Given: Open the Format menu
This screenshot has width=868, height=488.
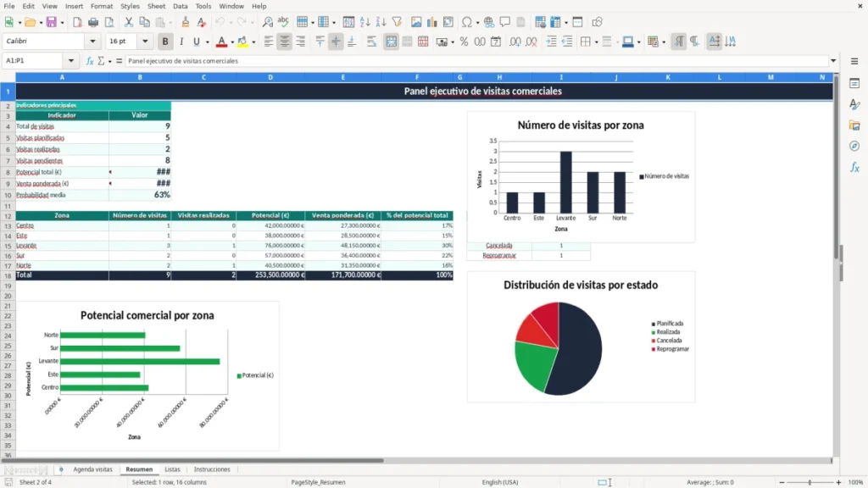Looking at the screenshot, I should click(x=102, y=6).
